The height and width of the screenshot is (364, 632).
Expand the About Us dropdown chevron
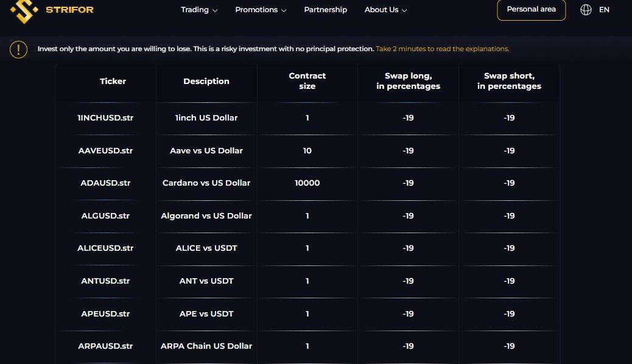[404, 10]
